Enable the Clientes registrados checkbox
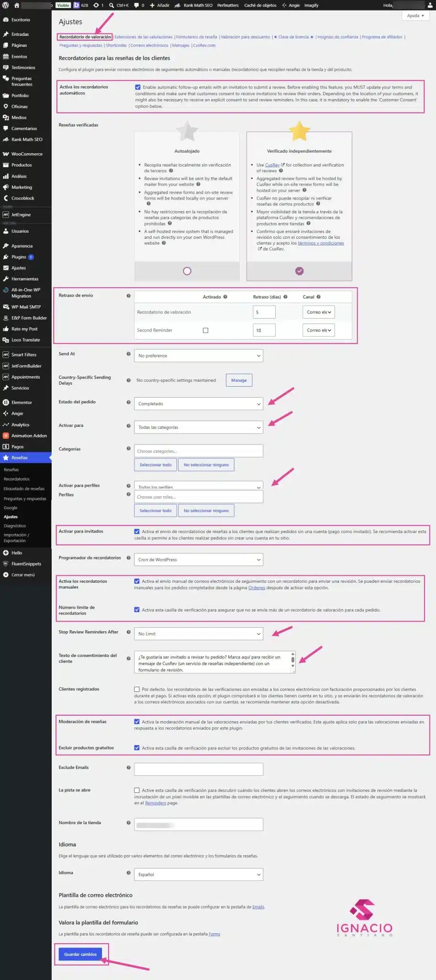Viewport: 436px width, 980px height. coord(137,690)
